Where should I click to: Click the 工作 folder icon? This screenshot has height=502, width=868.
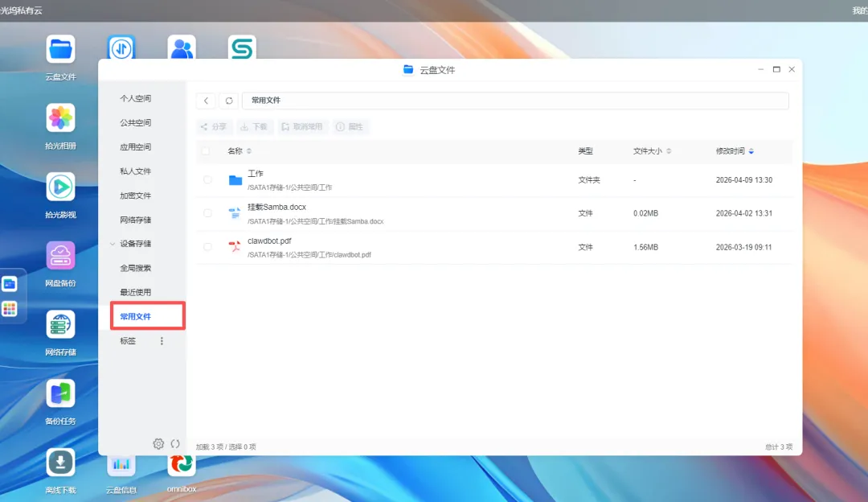(235, 180)
